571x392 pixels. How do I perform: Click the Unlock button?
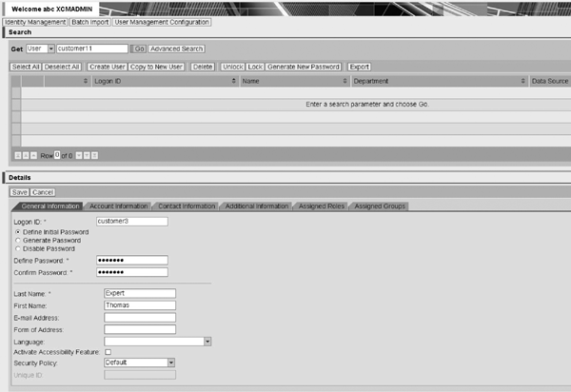click(233, 67)
